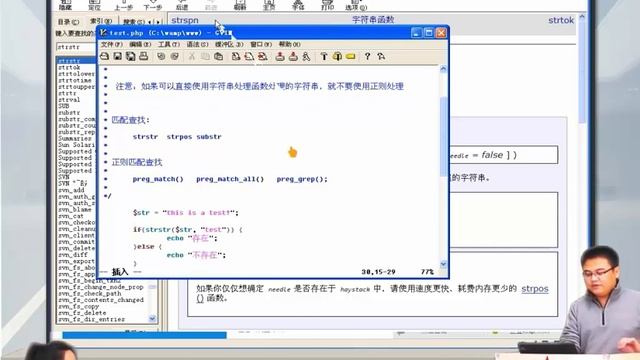Click the Open file icon in gVim toolbar
Screen dimensions: 640x360
pyautogui.click(x=104, y=56)
